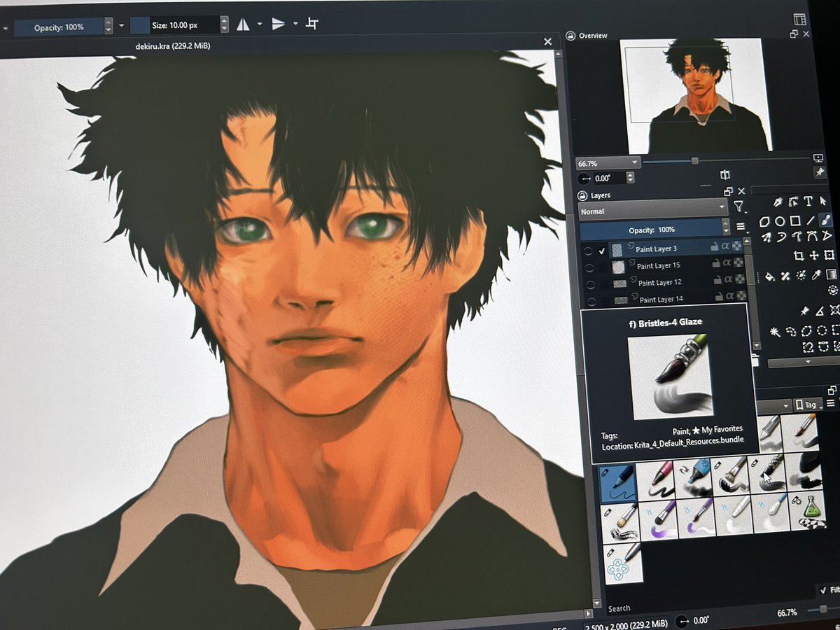Toggle alpha lock on Paint Layer 12
Image resolution: width=840 pixels, height=630 pixels.
pos(738,280)
